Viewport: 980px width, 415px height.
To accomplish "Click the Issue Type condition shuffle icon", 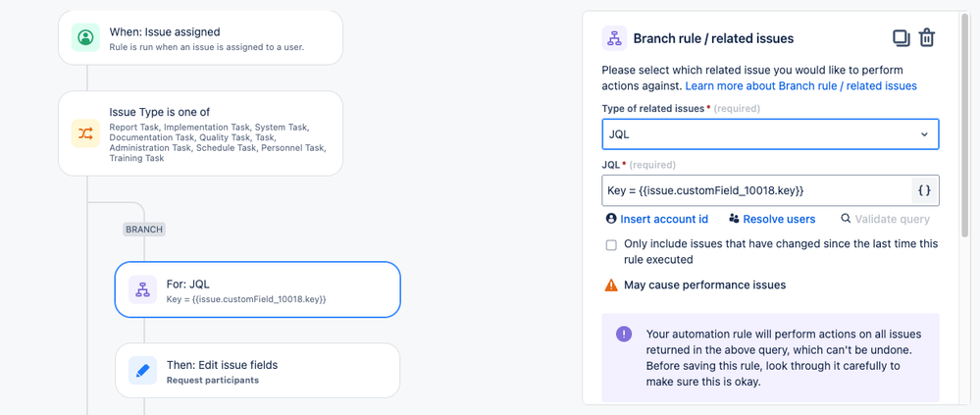I will click(86, 133).
